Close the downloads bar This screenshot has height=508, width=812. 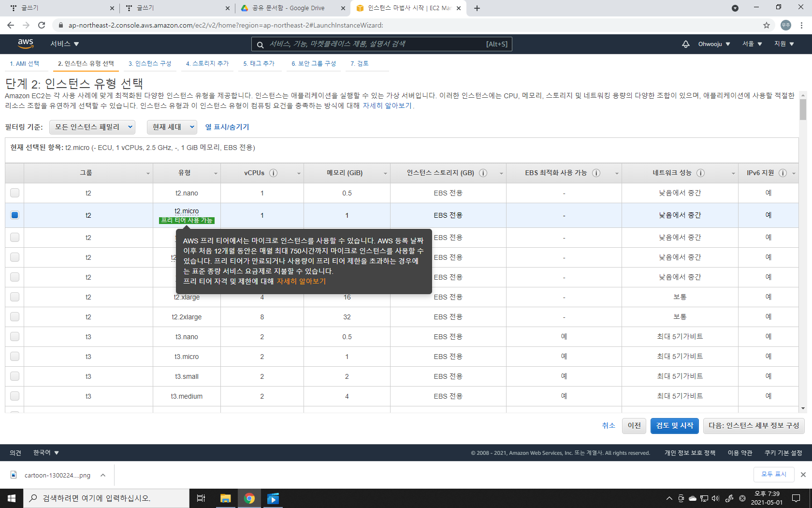[x=803, y=475]
